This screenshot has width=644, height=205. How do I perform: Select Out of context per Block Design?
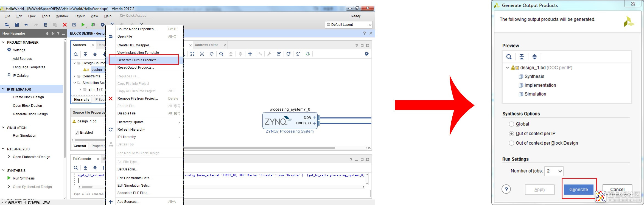pyautogui.click(x=511, y=143)
